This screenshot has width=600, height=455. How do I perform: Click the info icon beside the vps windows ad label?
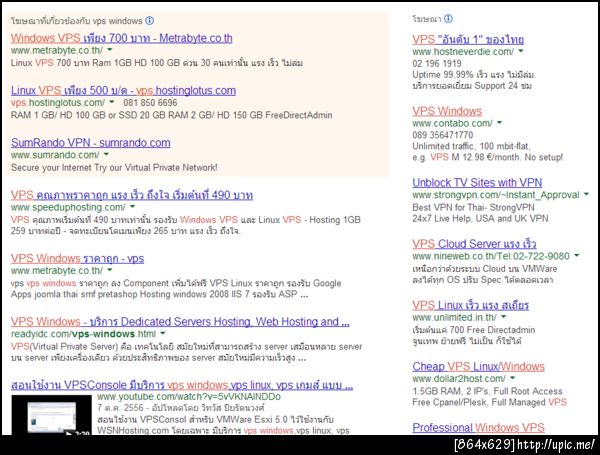click(x=150, y=21)
